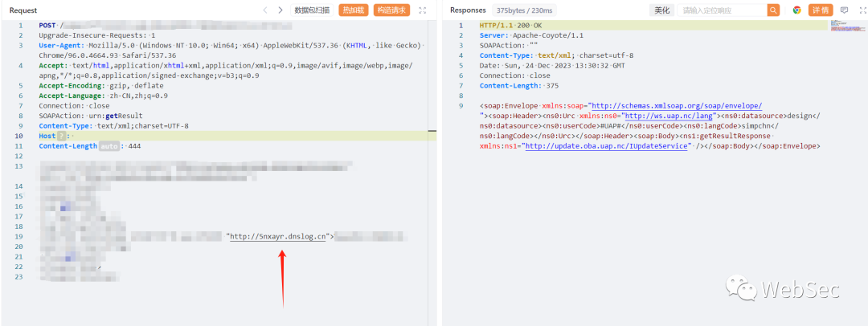Click the Server: Apache-Coyote/1.1 line
Screen dimensions: 868x326
click(x=531, y=35)
